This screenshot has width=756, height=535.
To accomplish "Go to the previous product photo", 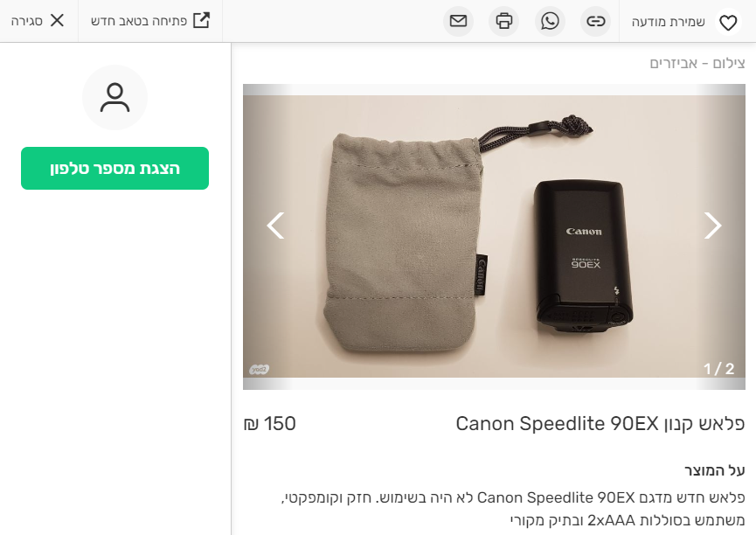I will (x=276, y=226).
